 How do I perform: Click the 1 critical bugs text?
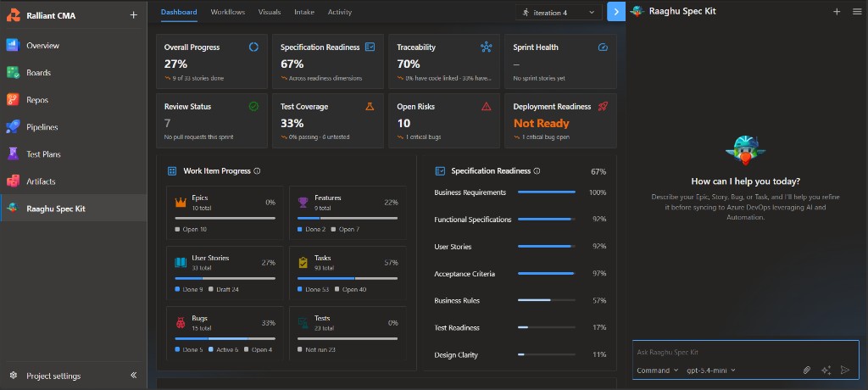(x=422, y=136)
